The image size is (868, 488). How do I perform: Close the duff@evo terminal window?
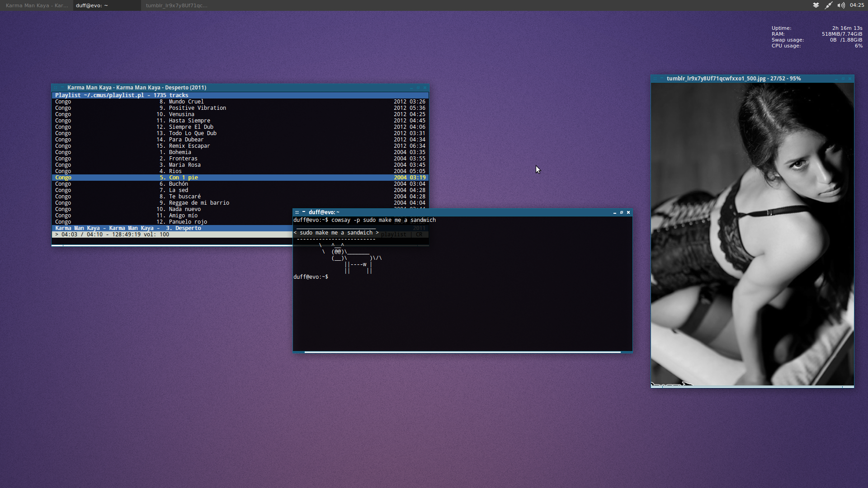click(628, 212)
